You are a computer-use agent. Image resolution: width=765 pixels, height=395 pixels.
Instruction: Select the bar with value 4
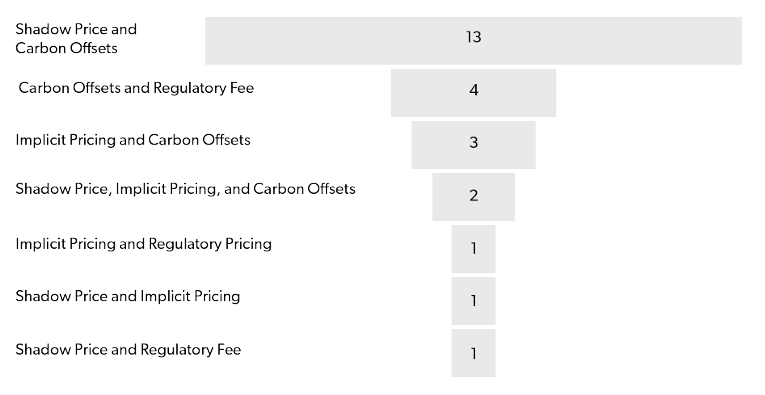tap(473, 93)
